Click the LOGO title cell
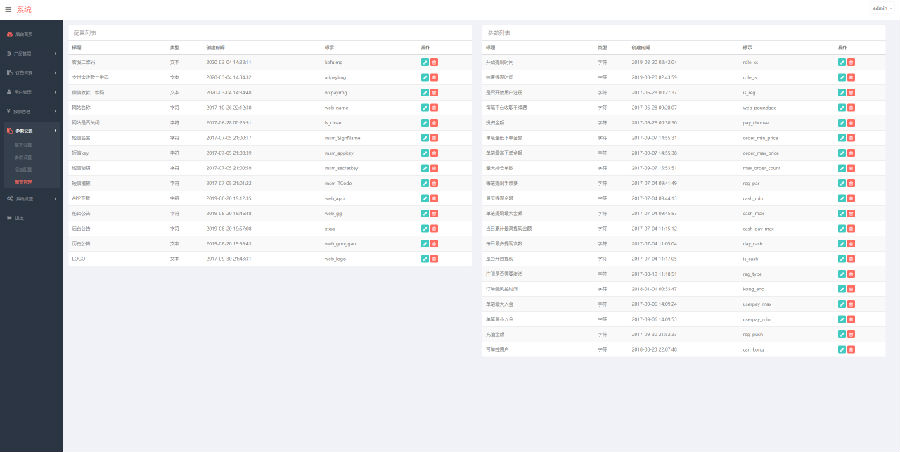The image size is (900, 452). click(79, 258)
